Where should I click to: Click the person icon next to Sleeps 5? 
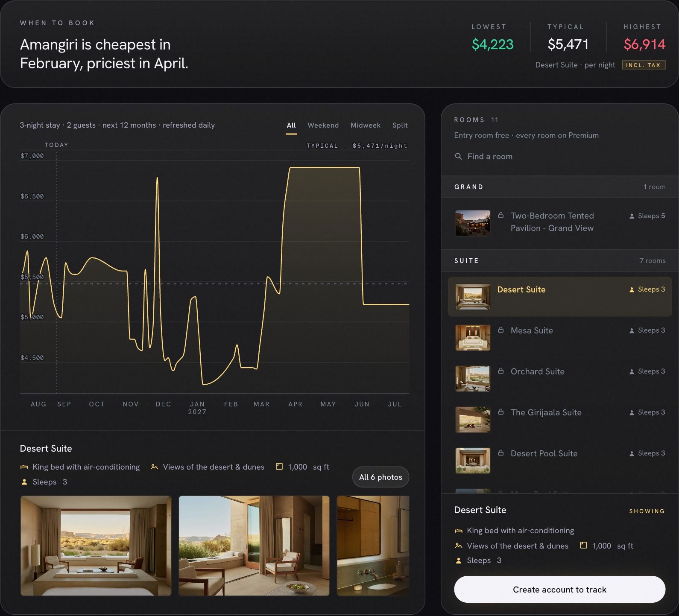[632, 216]
